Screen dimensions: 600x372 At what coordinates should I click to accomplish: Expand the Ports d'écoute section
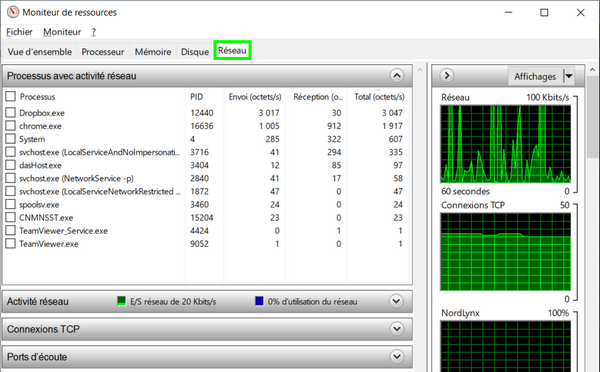pos(397,357)
